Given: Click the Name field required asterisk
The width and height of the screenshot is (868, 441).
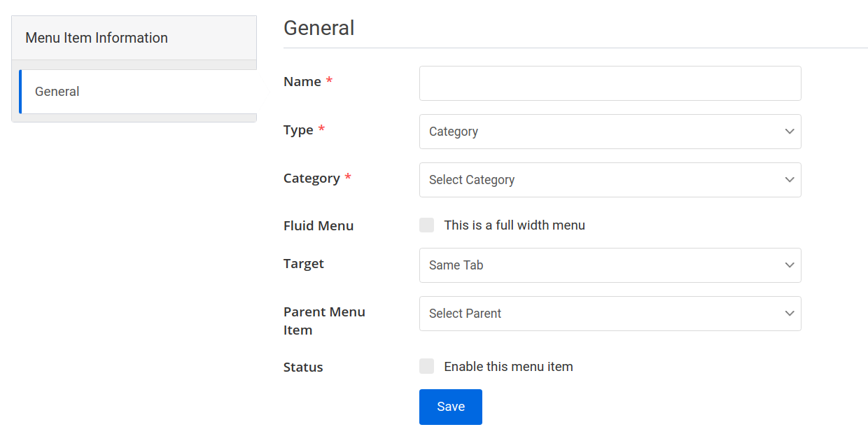Looking at the screenshot, I should point(330,78).
